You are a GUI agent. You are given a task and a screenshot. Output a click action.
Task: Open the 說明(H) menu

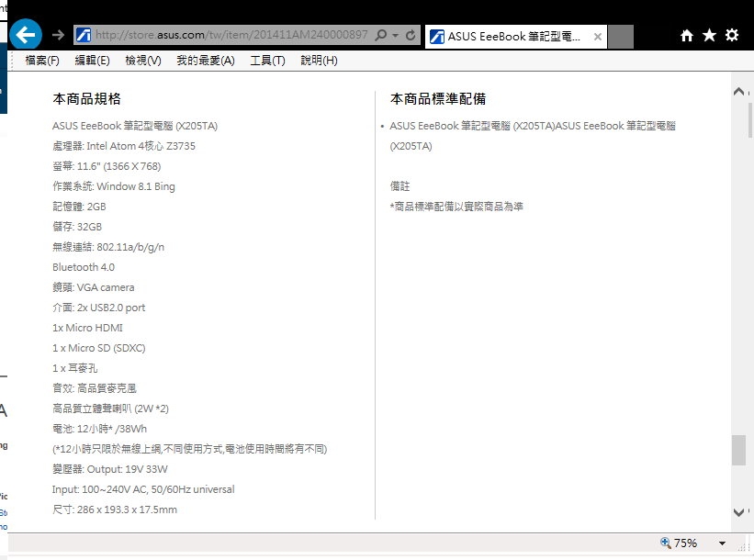tap(320, 61)
